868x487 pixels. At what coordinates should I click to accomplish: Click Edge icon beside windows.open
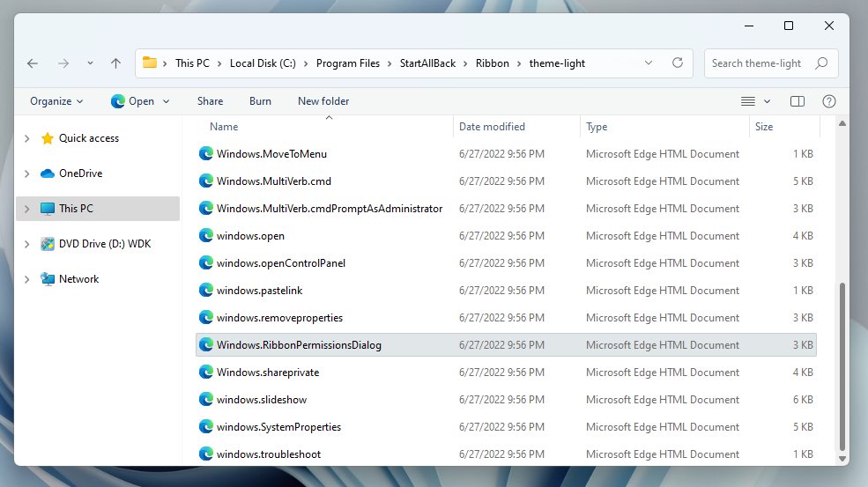click(206, 236)
